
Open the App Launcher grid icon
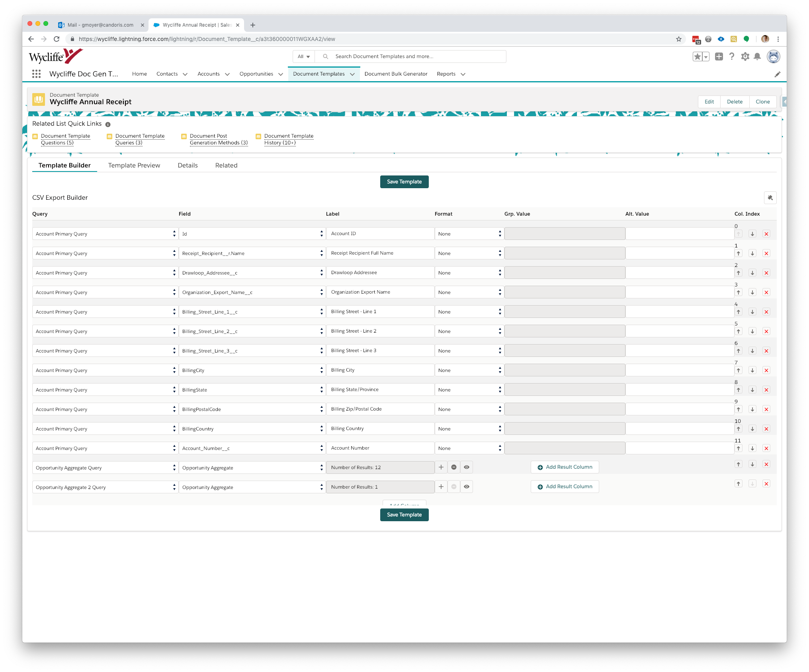(36, 74)
